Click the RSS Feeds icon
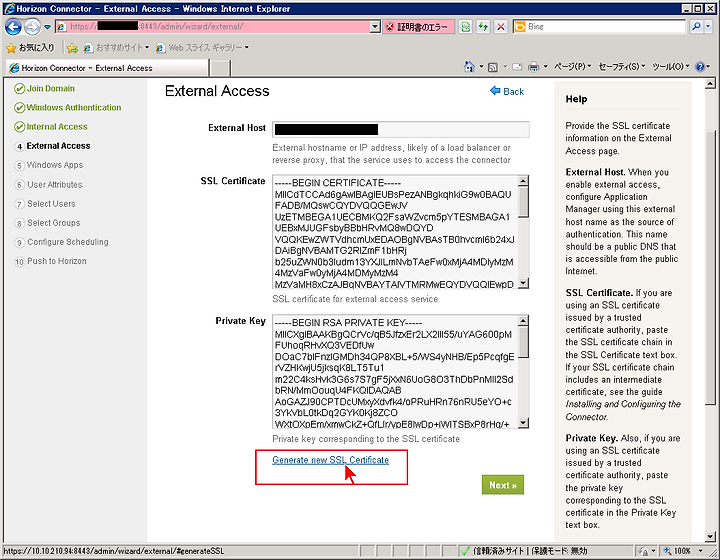 [493, 67]
